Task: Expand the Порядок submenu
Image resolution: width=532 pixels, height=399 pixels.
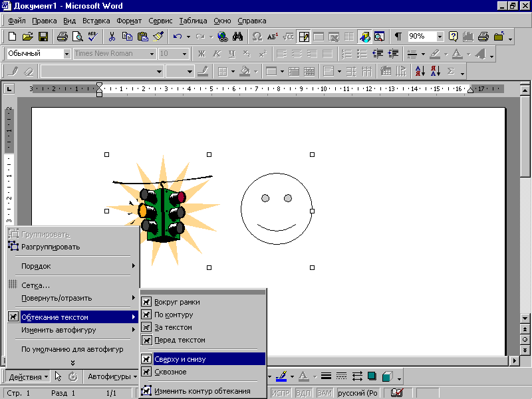Action: [x=72, y=266]
